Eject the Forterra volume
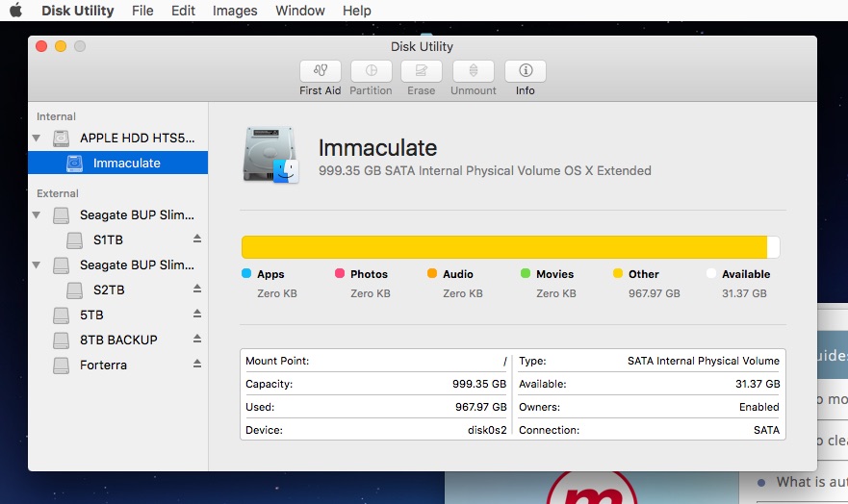Screen dimensions: 848x504 [x=197, y=365]
